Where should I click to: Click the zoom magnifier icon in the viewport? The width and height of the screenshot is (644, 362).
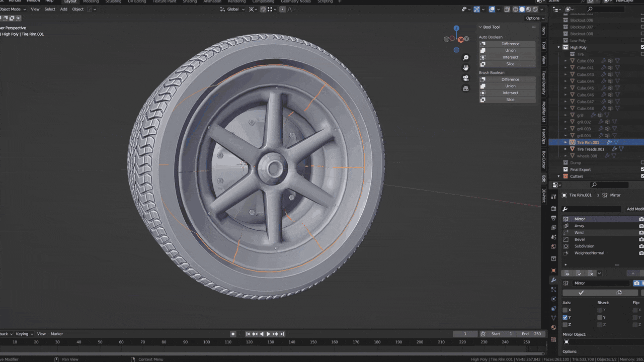tap(465, 57)
